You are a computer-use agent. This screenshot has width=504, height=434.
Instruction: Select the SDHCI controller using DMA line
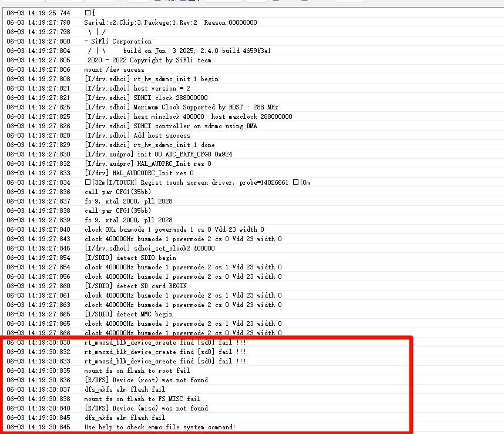coord(170,126)
